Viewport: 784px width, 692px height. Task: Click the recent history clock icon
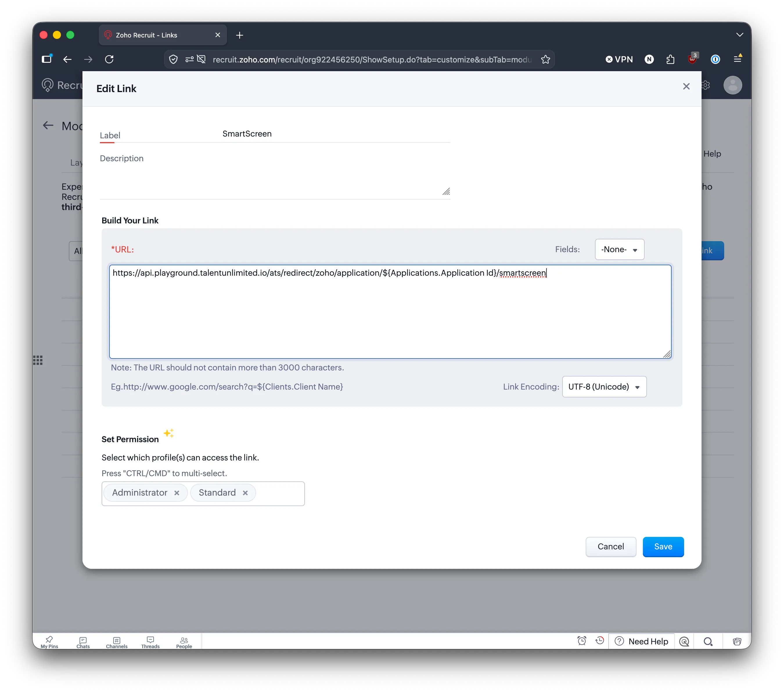(x=600, y=641)
